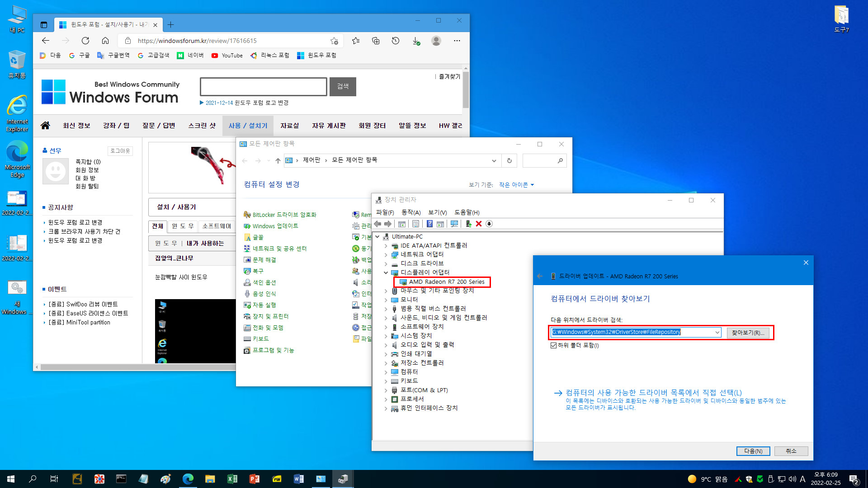Image resolution: width=868 pixels, height=488 pixels.
Task: Click the scan for hardware changes toolbar icon
Action: [454, 224]
